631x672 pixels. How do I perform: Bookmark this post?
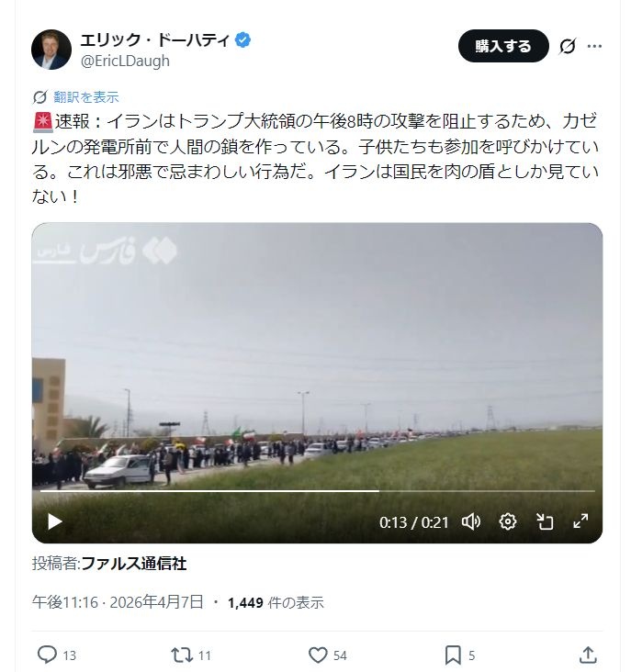[453, 655]
